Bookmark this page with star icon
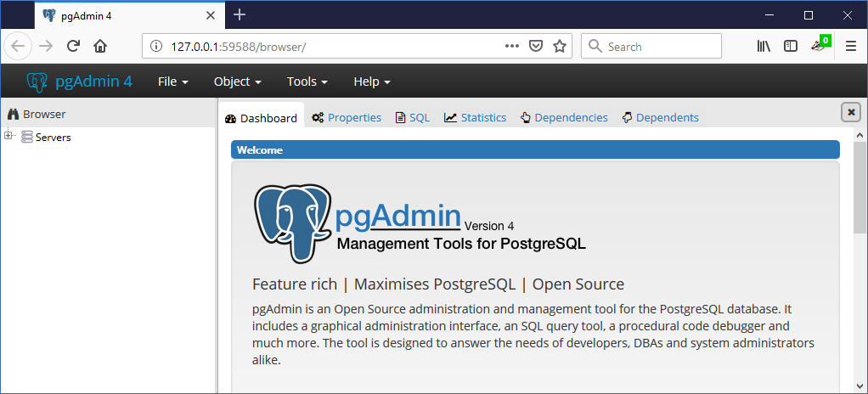The width and height of the screenshot is (868, 394). click(560, 46)
